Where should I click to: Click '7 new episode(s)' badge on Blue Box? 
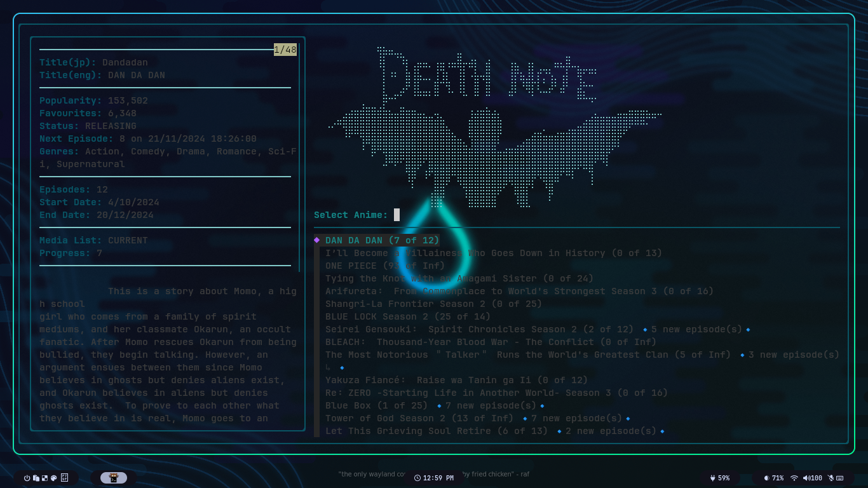pyautogui.click(x=491, y=405)
